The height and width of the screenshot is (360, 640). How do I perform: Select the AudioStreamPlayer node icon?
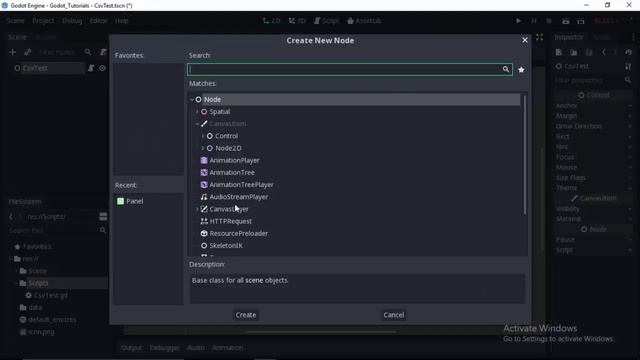pyautogui.click(x=204, y=197)
